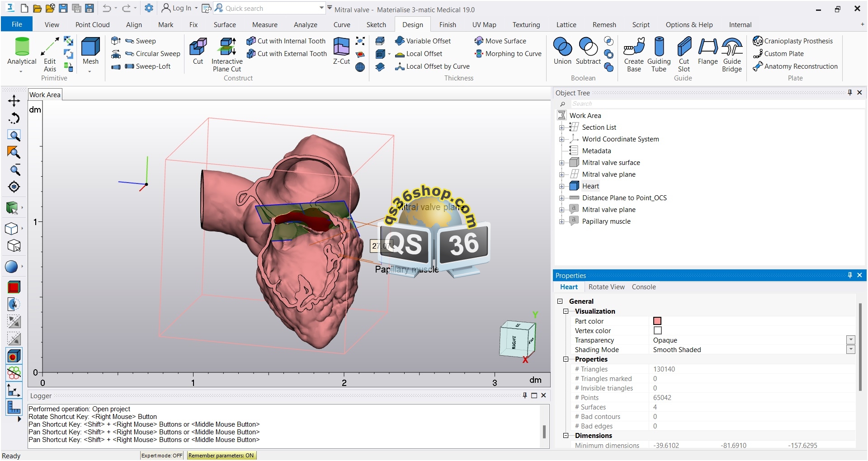Open the Create Base guide tool
Viewport: 868px width, 461px height.
click(x=634, y=54)
